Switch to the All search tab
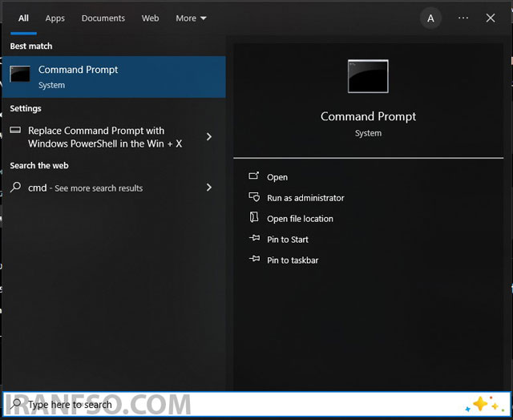This screenshot has height=420, width=513. [x=23, y=18]
